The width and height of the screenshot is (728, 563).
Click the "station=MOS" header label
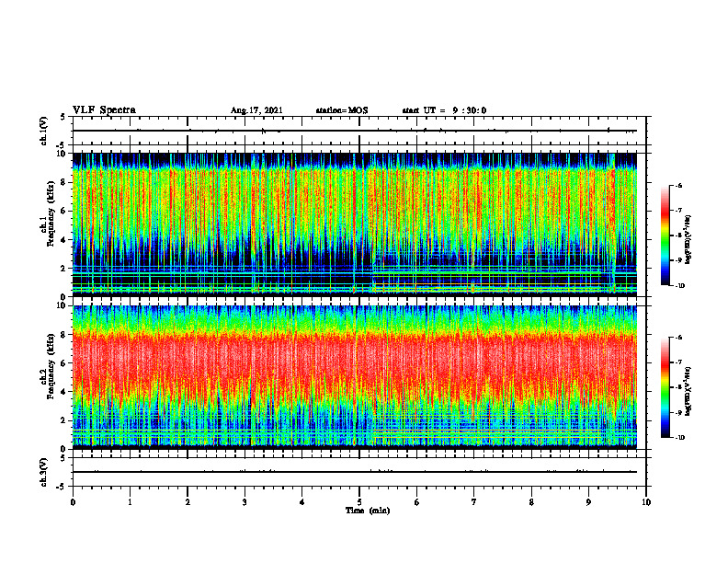(x=342, y=110)
